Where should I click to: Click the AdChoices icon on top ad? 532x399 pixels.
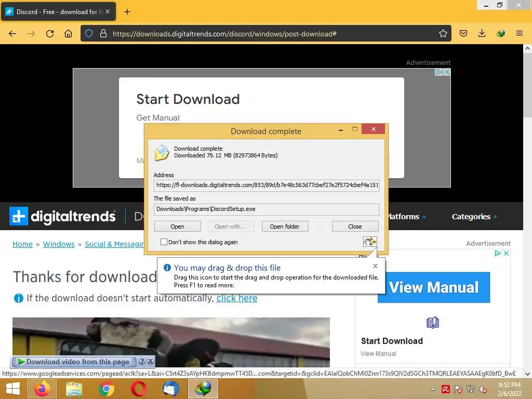(438, 72)
